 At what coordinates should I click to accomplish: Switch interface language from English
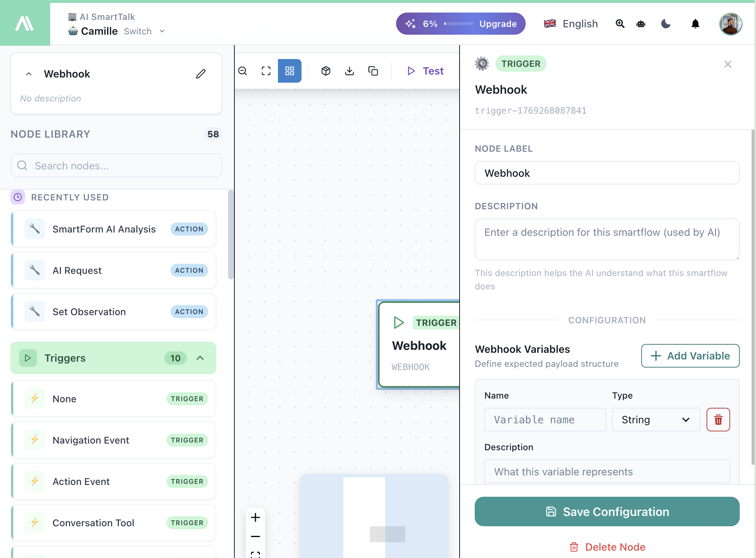(570, 24)
